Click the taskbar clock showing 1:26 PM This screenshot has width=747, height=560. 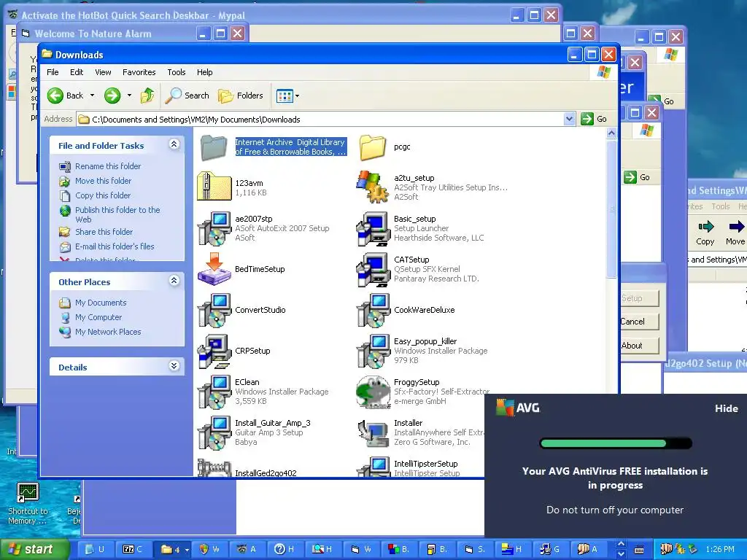tap(720, 550)
